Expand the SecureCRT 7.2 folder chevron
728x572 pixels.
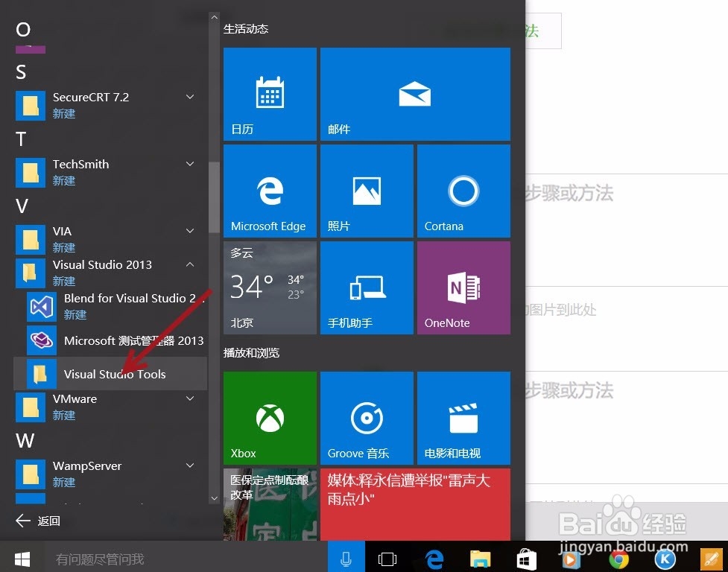[190, 97]
